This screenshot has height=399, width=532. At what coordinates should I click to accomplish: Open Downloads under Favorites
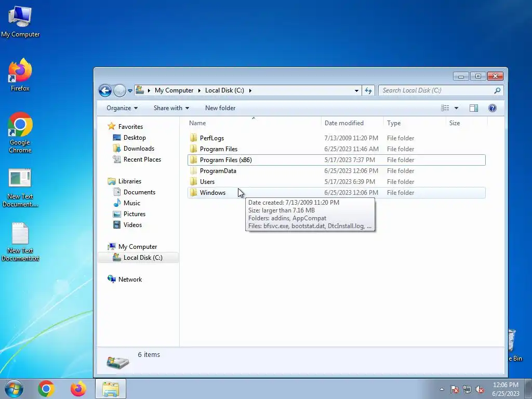click(x=139, y=148)
